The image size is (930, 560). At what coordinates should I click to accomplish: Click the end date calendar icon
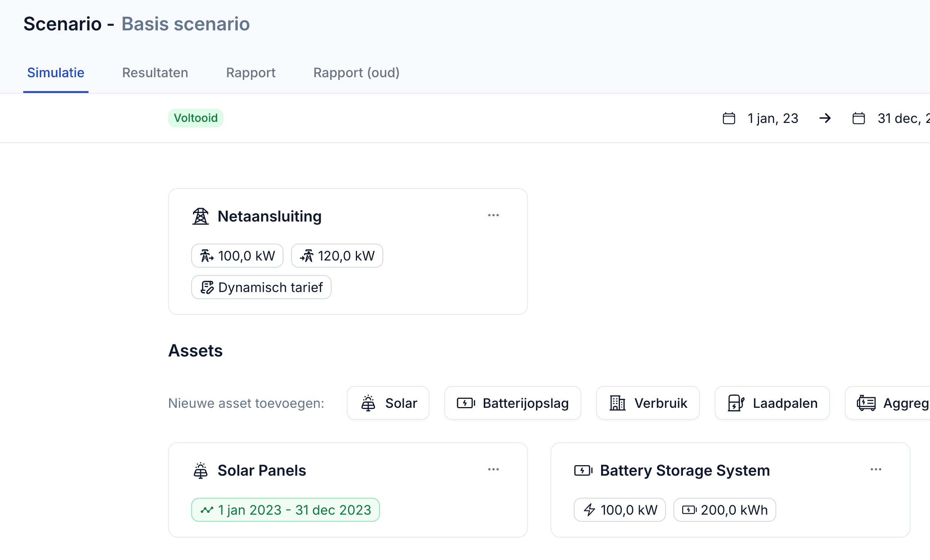(x=858, y=118)
